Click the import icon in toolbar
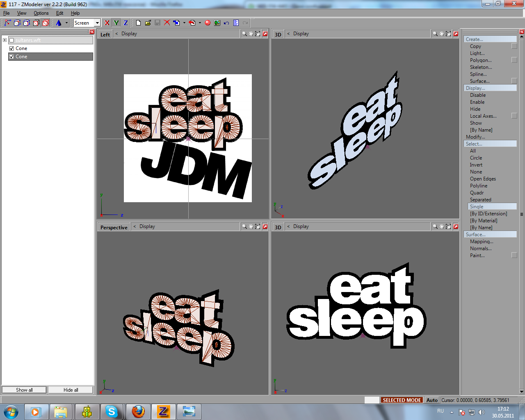The width and height of the screenshot is (525, 420). click(x=176, y=23)
